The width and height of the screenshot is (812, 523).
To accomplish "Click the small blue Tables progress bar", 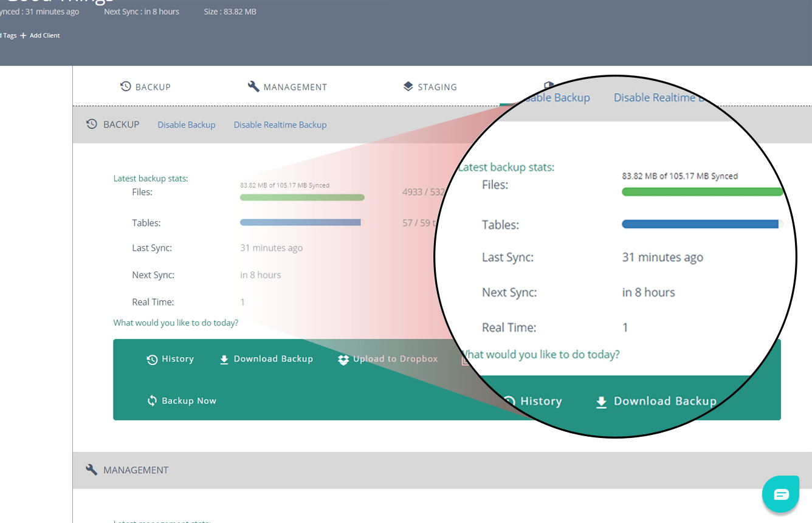I will pyautogui.click(x=300, y=222).
